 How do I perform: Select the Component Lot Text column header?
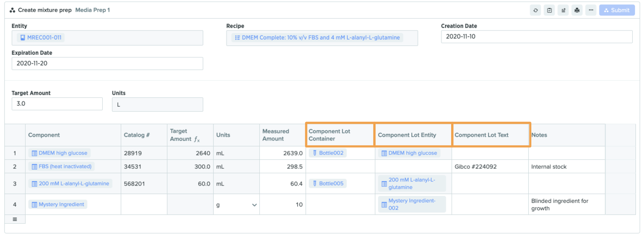coord(482,135)
